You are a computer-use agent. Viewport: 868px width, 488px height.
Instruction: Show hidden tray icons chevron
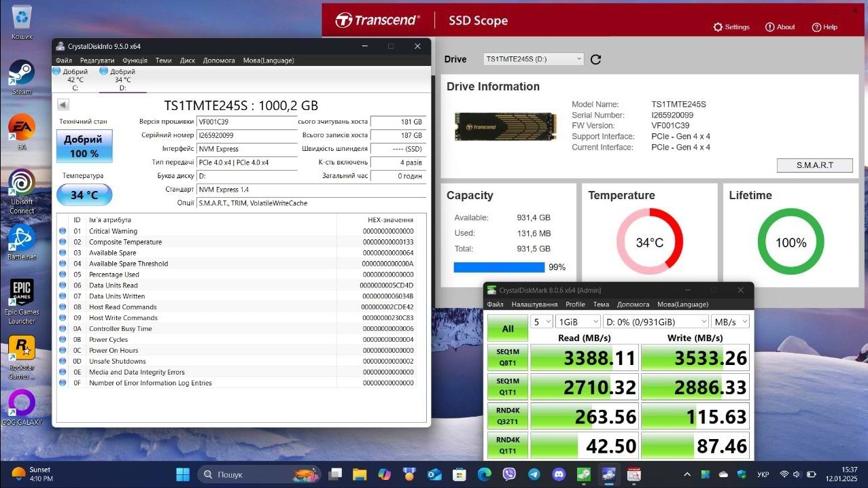[687, 474]
